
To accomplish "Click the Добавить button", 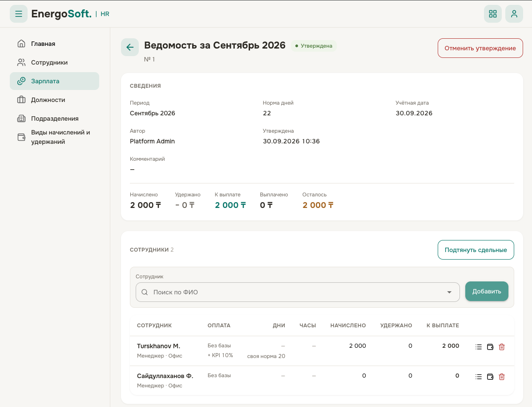I will pos(487,292).
